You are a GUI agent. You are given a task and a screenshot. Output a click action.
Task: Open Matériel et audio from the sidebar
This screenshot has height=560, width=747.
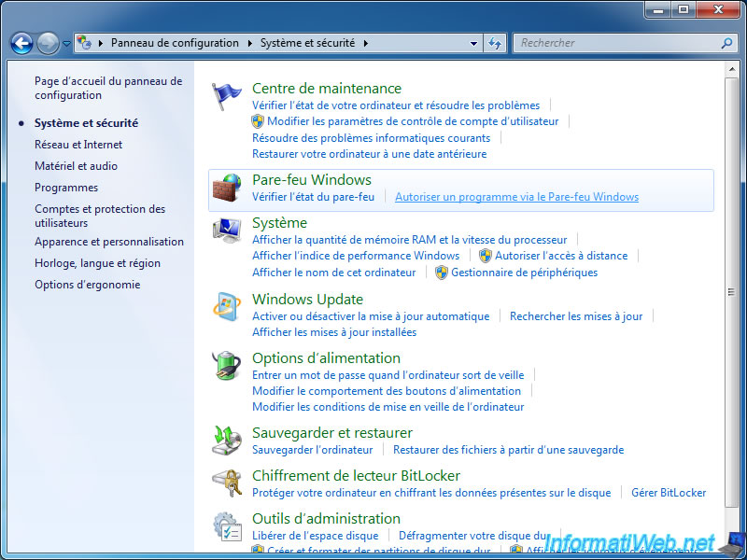(x=78, y=166)
